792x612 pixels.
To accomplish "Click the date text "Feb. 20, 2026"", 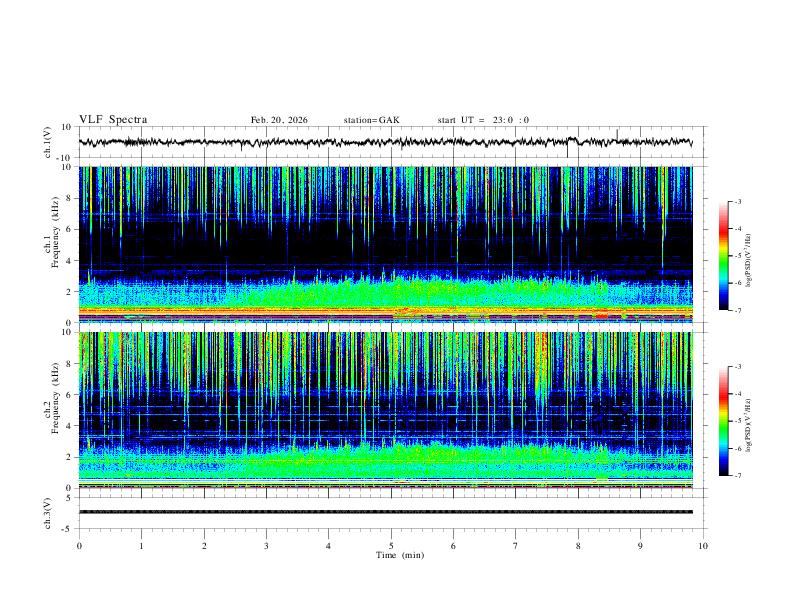I will tap(279, 120).
